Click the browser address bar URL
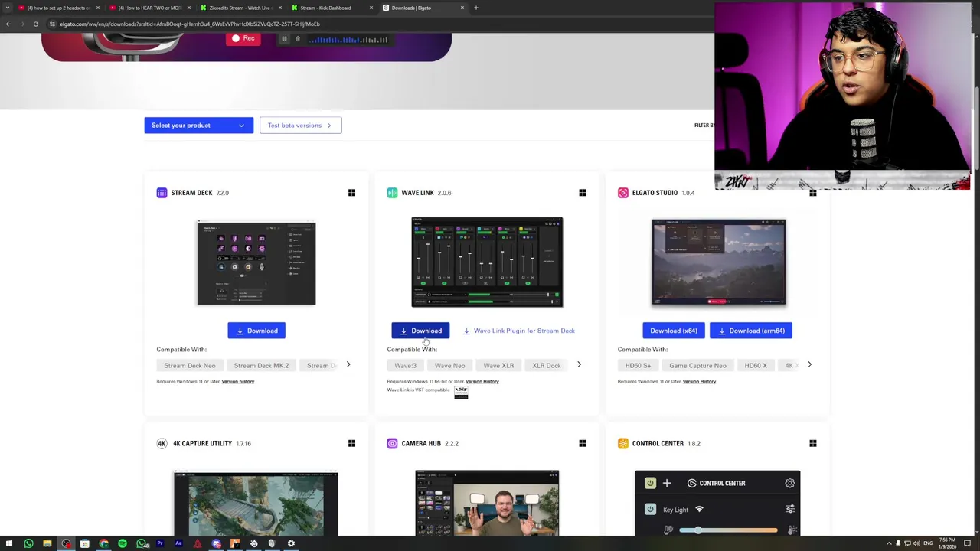Image resolution: width=980 pixels, height=551 pixels. 189,24
